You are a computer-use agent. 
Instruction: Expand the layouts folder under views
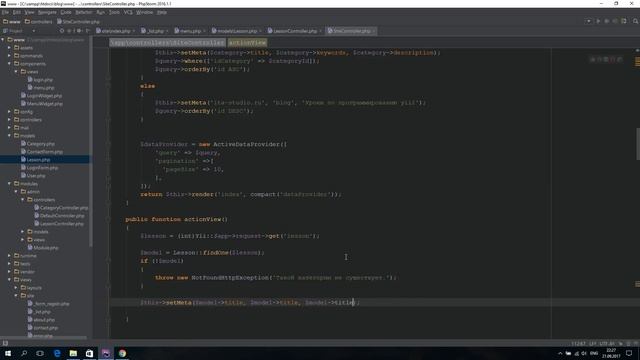click(x=16, y=288)
